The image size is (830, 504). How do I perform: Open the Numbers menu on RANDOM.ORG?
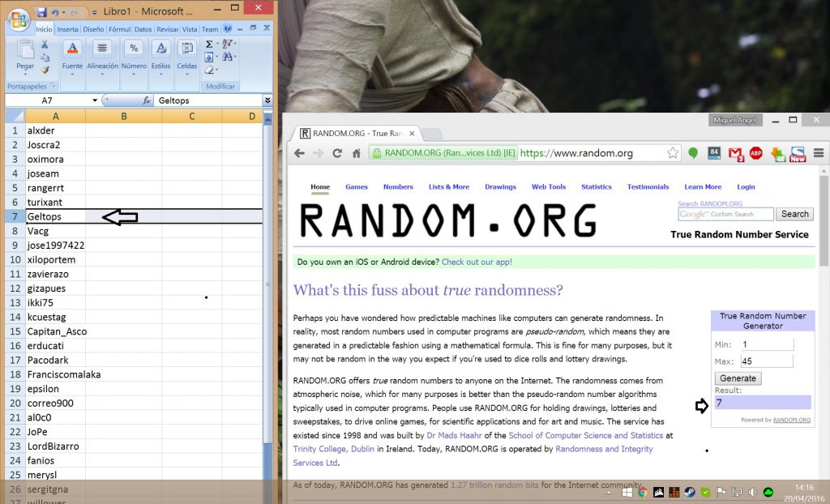398,187
